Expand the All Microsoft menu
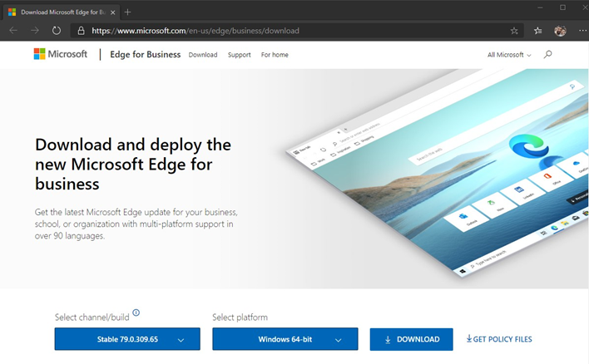Viewport: 589px width, 364px height. (509, 55)
